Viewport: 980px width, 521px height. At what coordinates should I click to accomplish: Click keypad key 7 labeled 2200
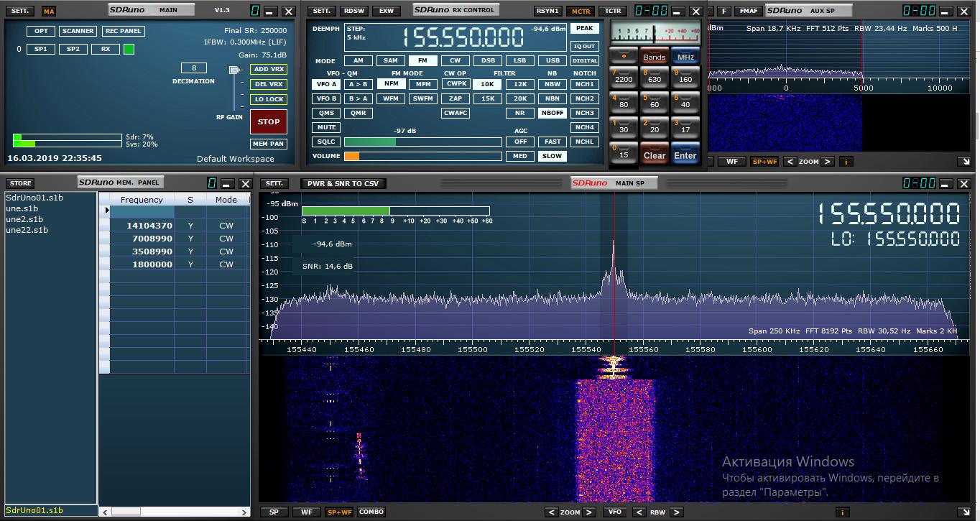click(624, 76)
